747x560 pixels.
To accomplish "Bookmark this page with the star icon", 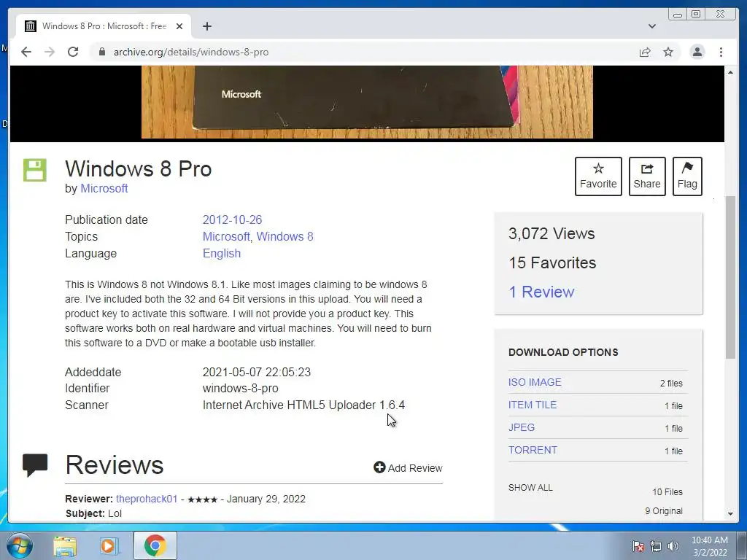I will pos(668,52).
